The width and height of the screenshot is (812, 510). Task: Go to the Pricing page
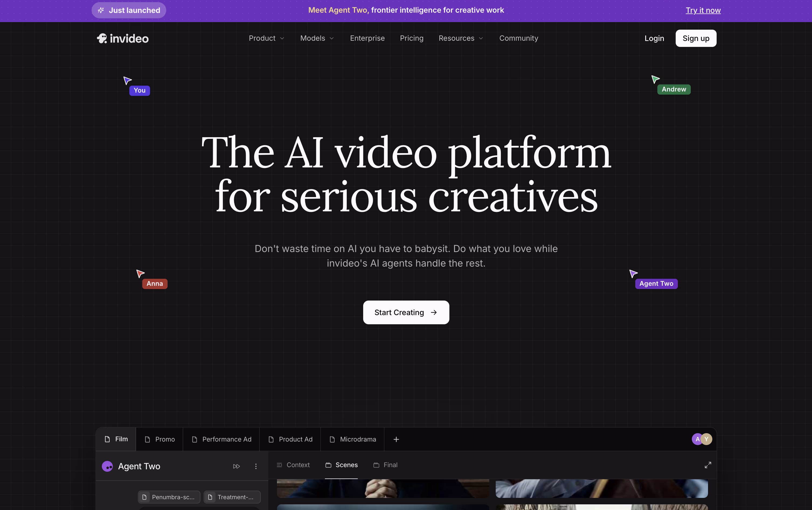pyautogui.click(x=411, y=38)
